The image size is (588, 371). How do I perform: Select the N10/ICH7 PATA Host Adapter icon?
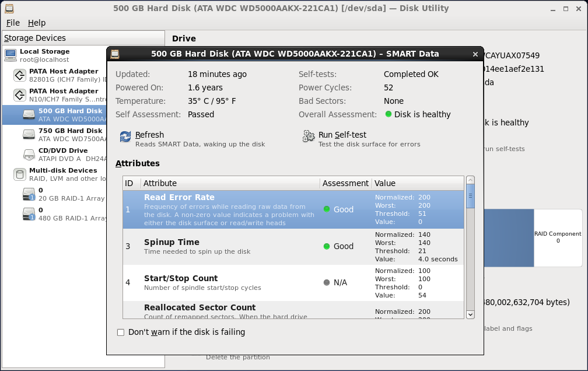pos(19,95)
